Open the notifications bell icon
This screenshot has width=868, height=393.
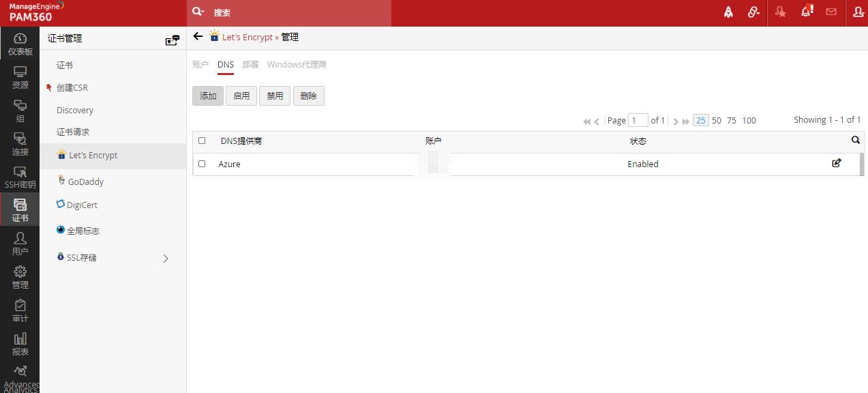click(807, 11)
